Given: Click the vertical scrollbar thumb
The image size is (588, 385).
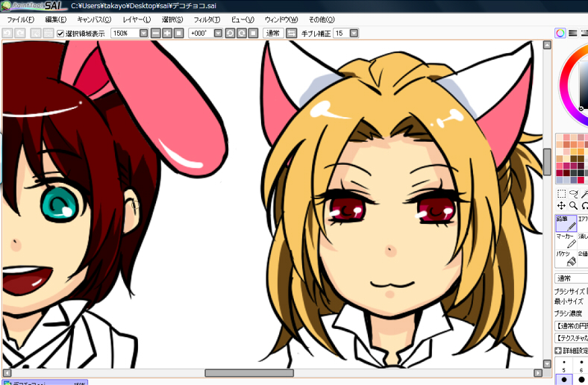Looking at the screenshot, I should click(547, 162).
